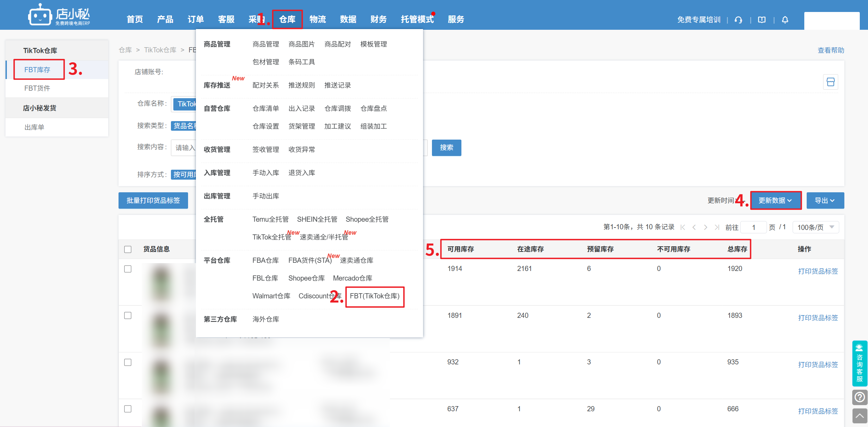The width and height of the screenshot is (868, 427).
Task: Expand the 导出 dropdown
Action: [825, 200]
